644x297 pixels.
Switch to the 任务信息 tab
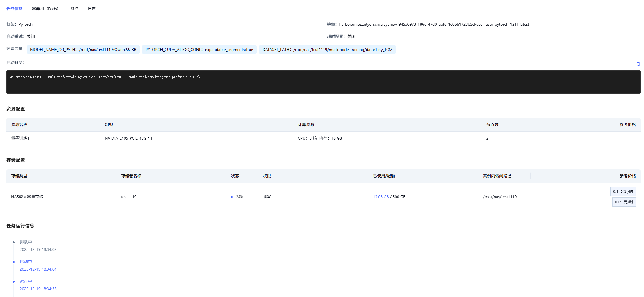point(15,9)
